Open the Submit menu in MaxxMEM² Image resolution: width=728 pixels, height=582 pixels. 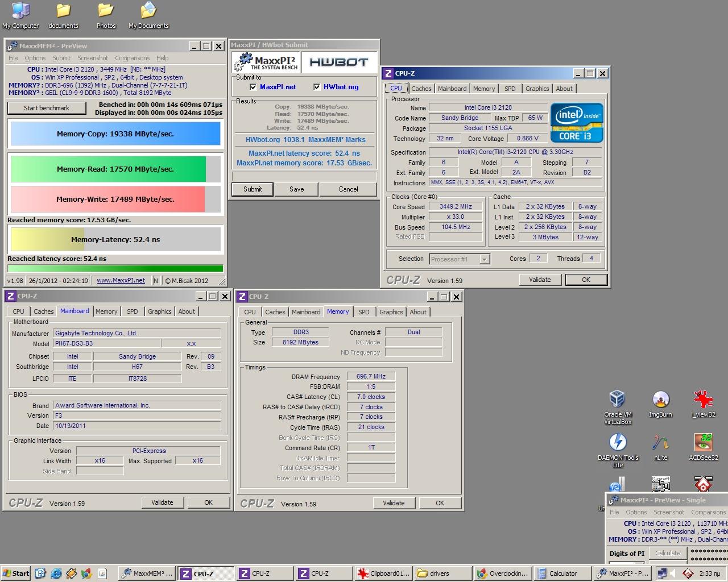pyautogui.click(x=61, y=58)
